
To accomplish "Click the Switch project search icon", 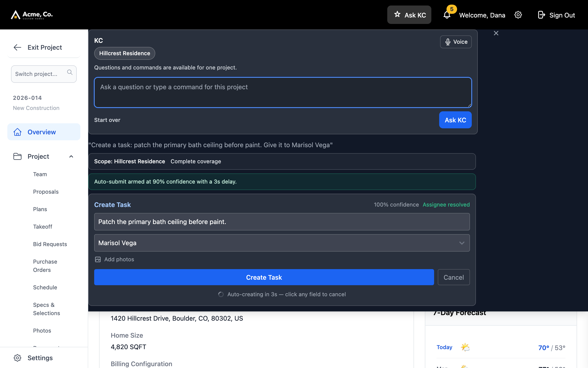I will 70,72.
